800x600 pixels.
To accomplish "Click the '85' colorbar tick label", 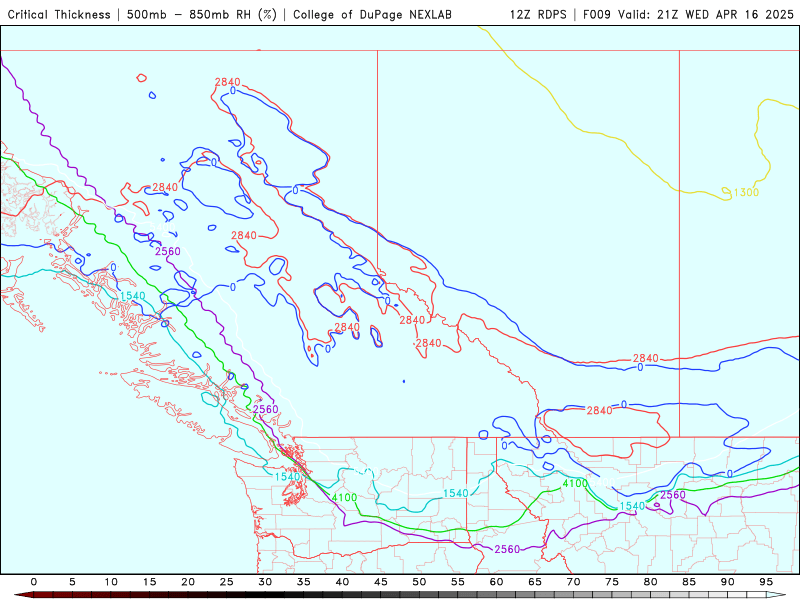I will (x=689, y=582).
